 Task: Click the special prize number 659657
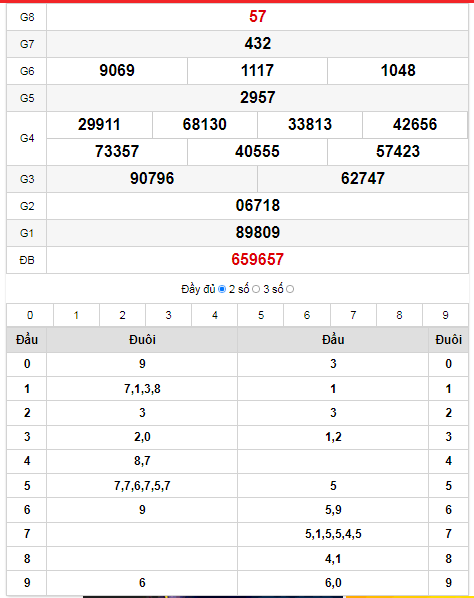tap(257, 260)
